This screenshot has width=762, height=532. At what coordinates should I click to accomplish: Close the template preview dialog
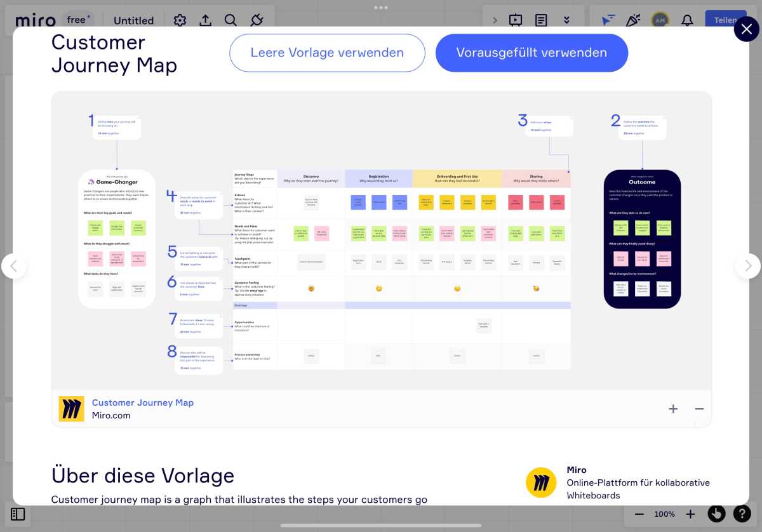(x=747, y=29)
